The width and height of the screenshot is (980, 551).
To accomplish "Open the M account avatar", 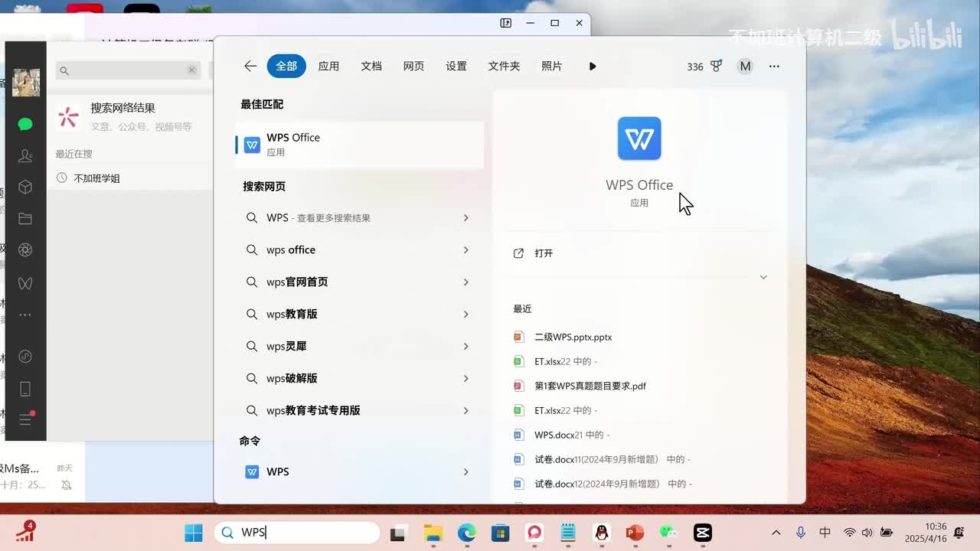I will (745, 67).
